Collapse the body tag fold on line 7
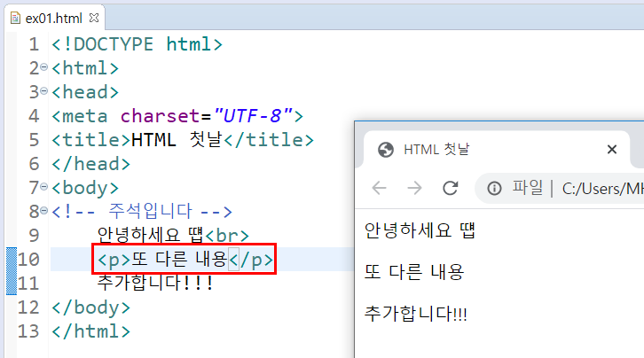 (44, 187)
